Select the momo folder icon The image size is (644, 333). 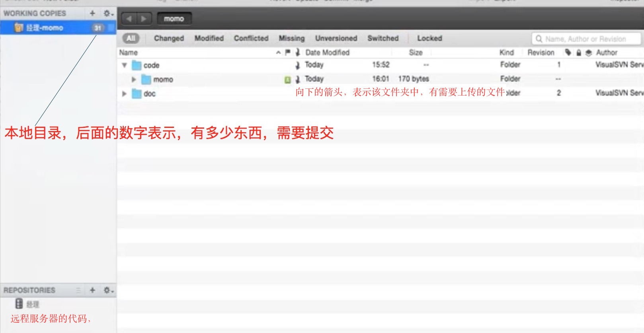coord(146,79)
